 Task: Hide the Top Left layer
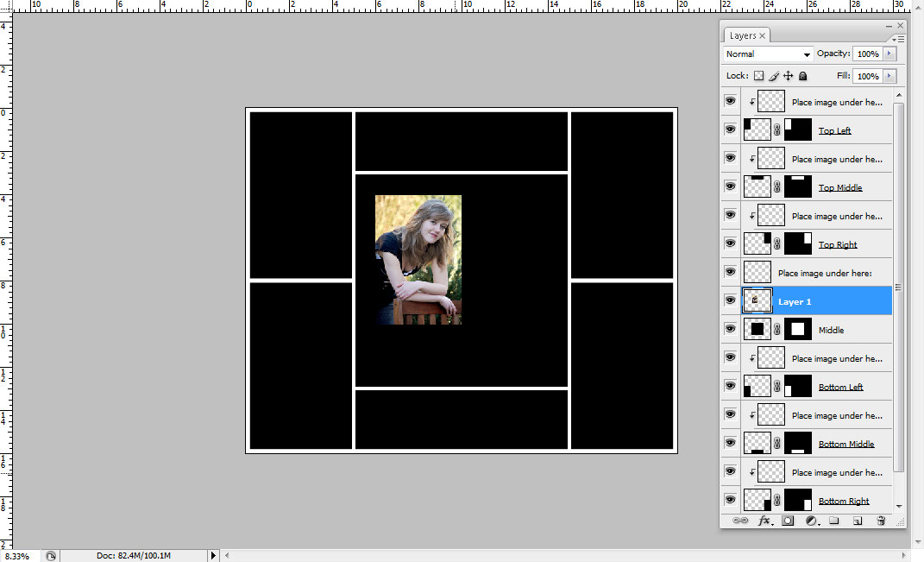[730, 129]
